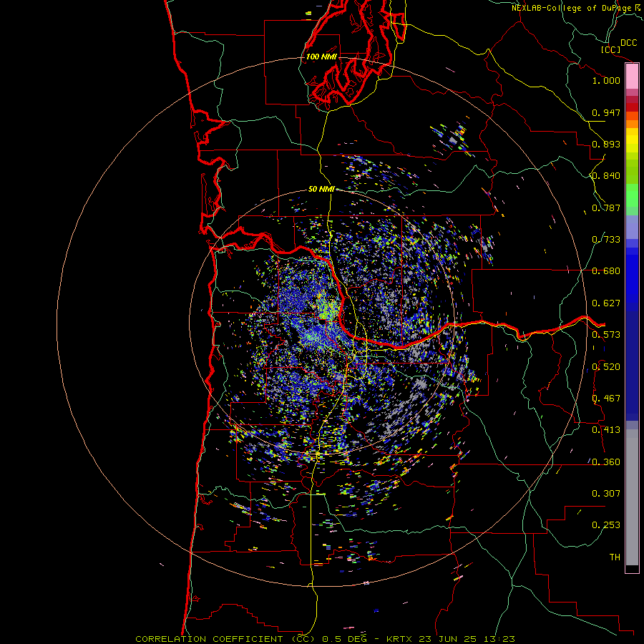Click the 0.360 legend value
Screen dimensions: 644x644
pos(606,462)
